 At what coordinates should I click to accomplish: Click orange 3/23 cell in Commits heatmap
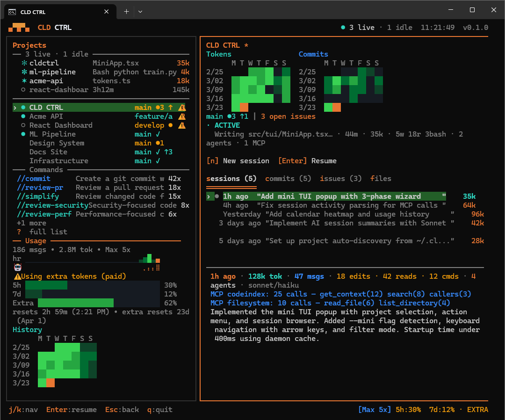pos(337,107)
